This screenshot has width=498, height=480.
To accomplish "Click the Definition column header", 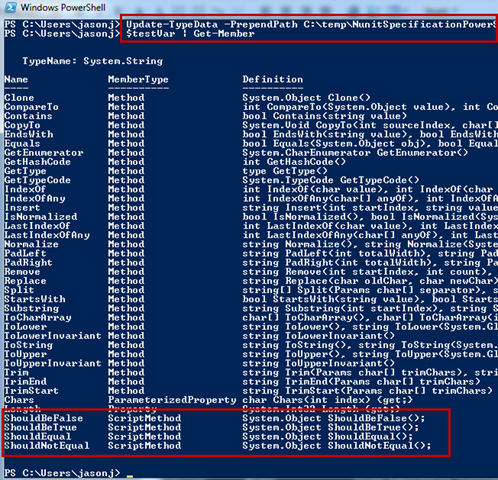I will click(273, 79).
